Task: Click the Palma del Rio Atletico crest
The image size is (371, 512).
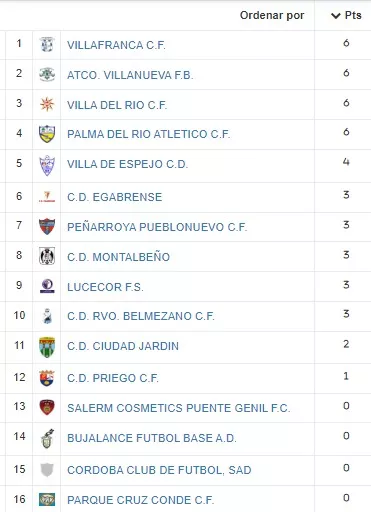Action: point(47,134)
